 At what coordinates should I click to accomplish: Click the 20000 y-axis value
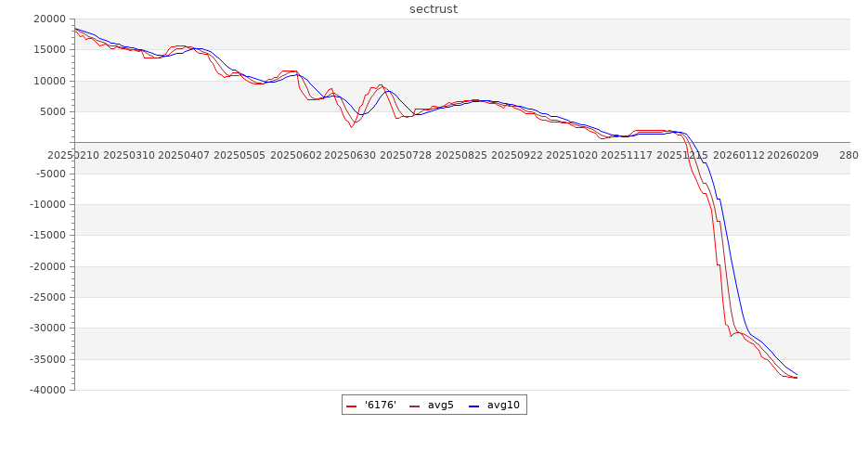(48, 19)
